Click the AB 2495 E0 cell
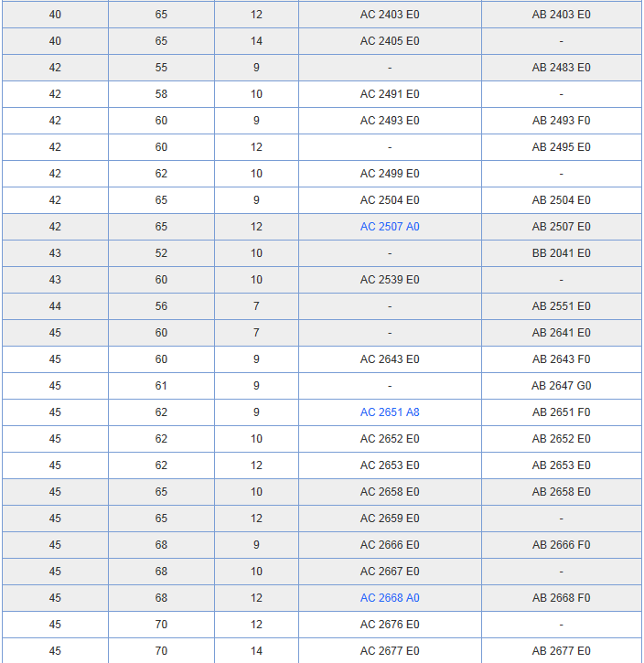Viewport: 644px width, 663px height. click(561, 147)
